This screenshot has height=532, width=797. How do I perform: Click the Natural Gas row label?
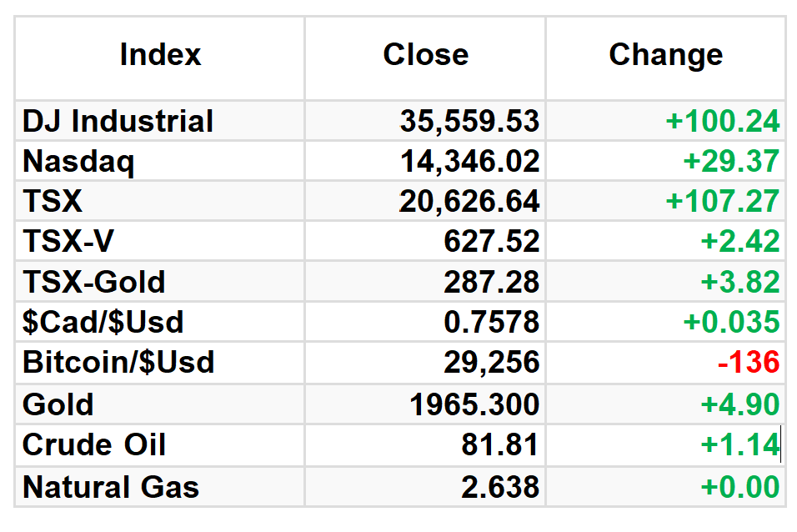(x=111, y=487)
